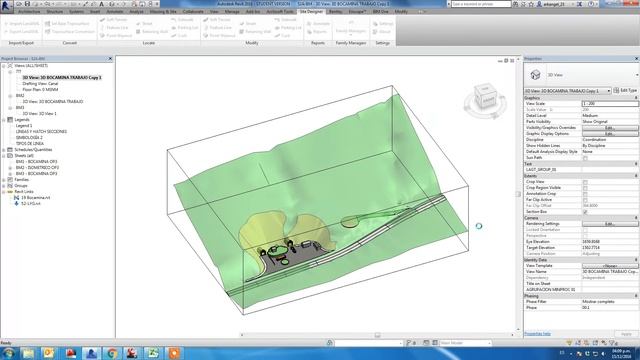Toggle the Locked Orientation checkbox

(585, 230)
